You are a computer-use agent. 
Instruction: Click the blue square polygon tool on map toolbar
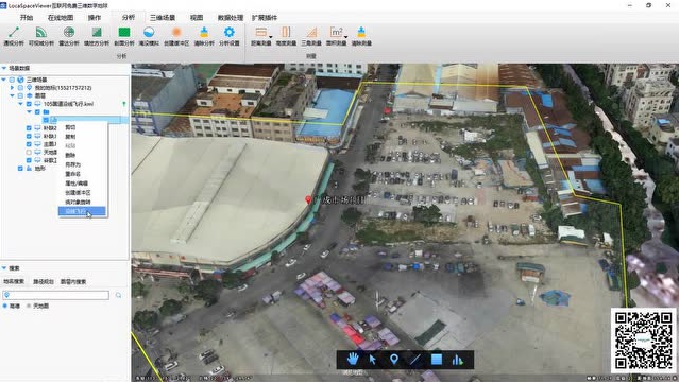pyautogui.click(x=436, y=359)
